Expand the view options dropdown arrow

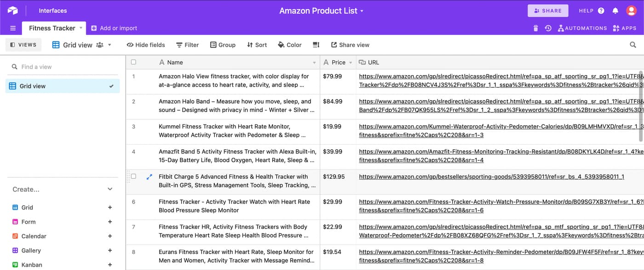(x=109, y=45)
